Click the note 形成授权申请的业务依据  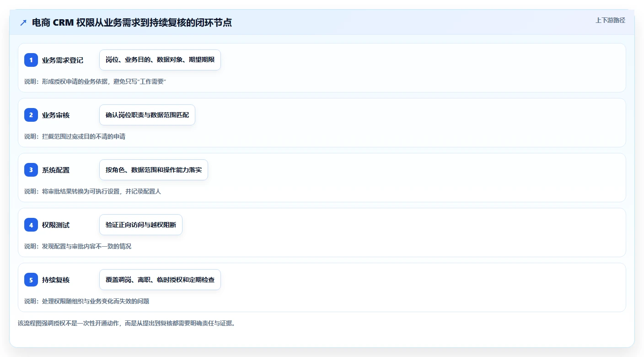(95, 81)
